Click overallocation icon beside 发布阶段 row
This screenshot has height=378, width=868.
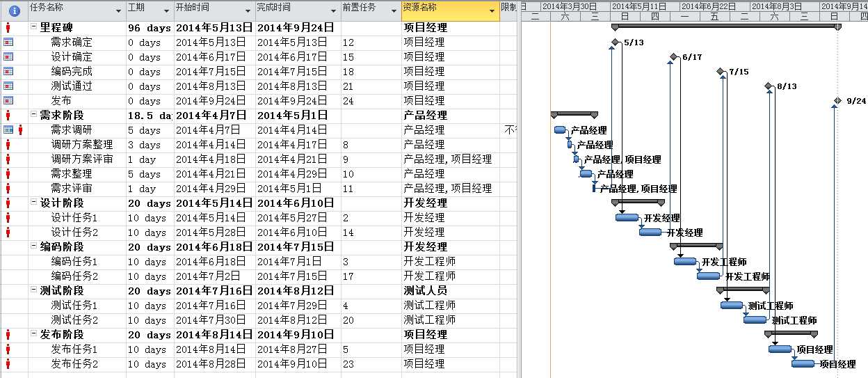(x=8, y=335)
